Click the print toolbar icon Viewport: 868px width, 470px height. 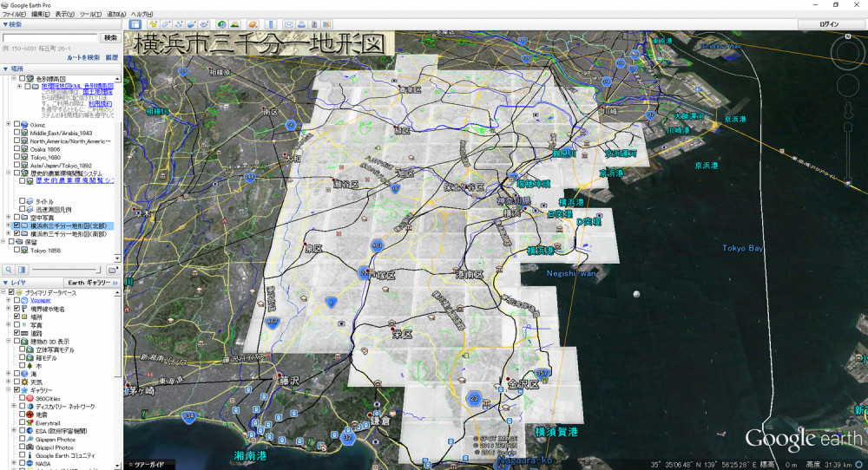[301, 24]
